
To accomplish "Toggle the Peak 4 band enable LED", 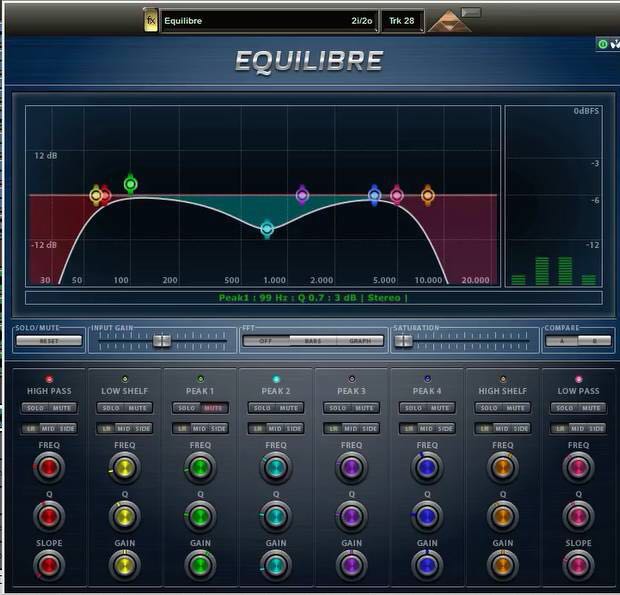I will [x=427, y=379].
